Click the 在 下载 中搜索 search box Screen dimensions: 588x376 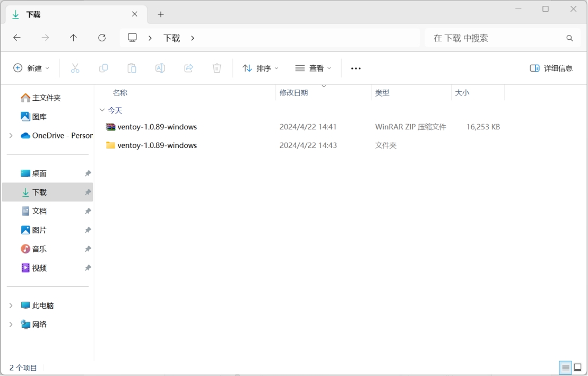point(496,38)
